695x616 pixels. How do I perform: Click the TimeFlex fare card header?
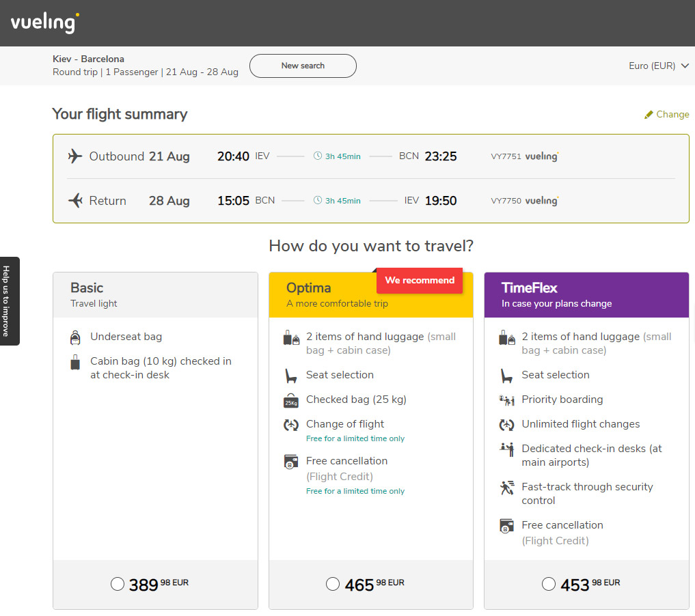[586, 295]
